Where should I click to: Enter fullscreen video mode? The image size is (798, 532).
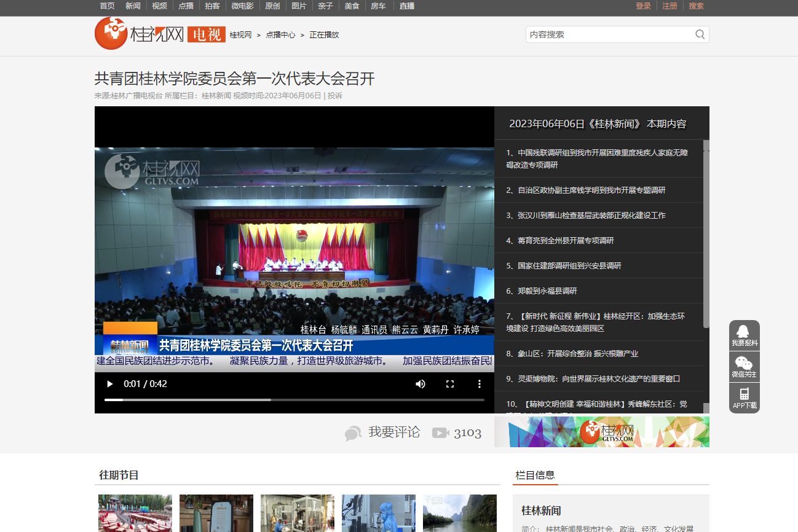click(x=450, y=384)
